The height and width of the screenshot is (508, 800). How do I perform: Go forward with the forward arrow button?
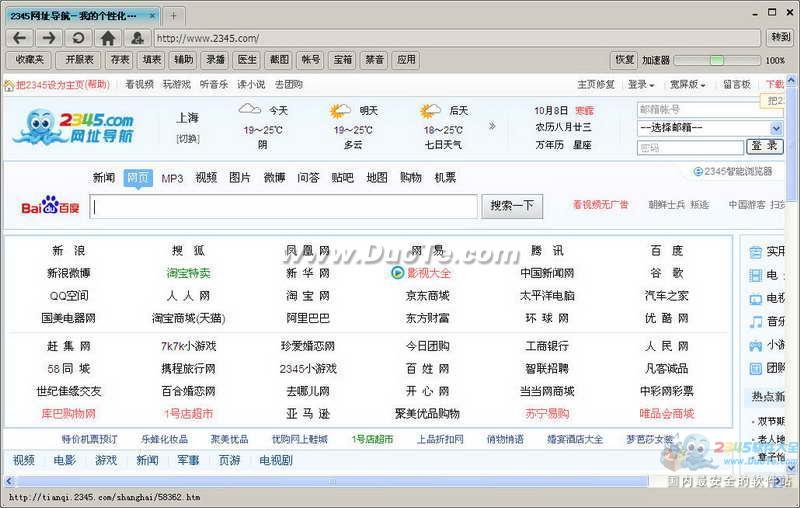(x=49, y=38)
